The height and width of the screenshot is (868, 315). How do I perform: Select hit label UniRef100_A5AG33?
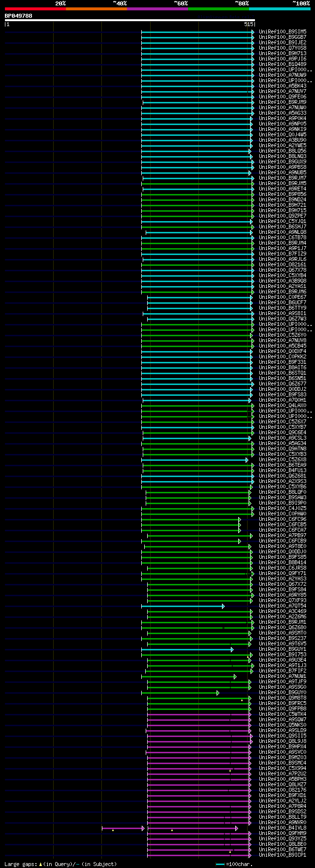click(x=283, y=113)
